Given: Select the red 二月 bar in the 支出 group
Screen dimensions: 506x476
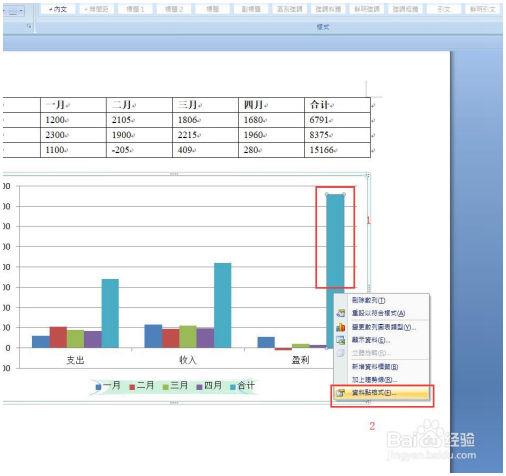Looking at the screenshot, I should pos(58,337).
